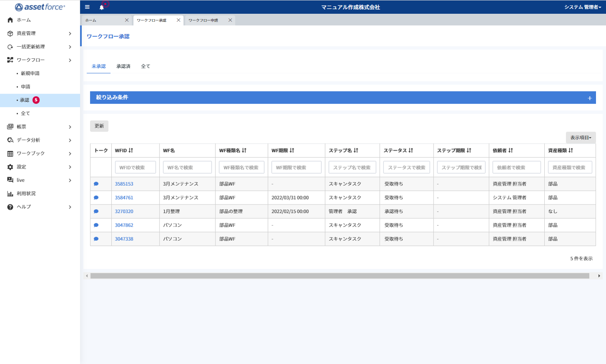Image resolution: width=606 pixels, height=364 pixels.
Task: Expand the 資産管理 chevron
Action: coord(70,33)
